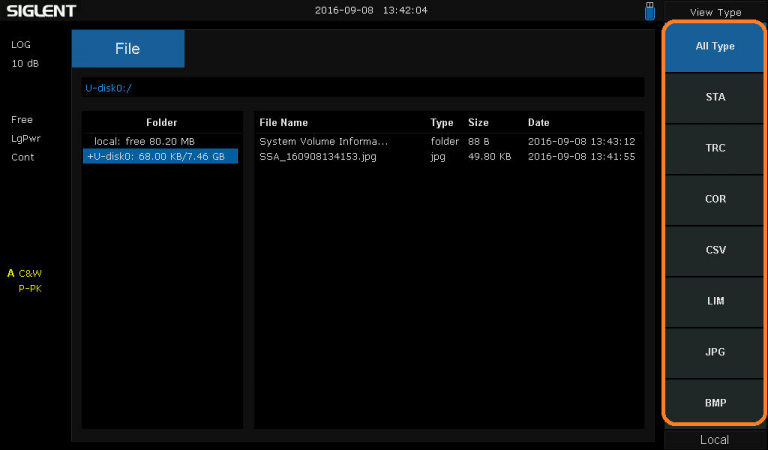The height and width of the screenshot is (450, 768).
Task: Click the U-disk0:/ path field
Action: coord(362,88)
